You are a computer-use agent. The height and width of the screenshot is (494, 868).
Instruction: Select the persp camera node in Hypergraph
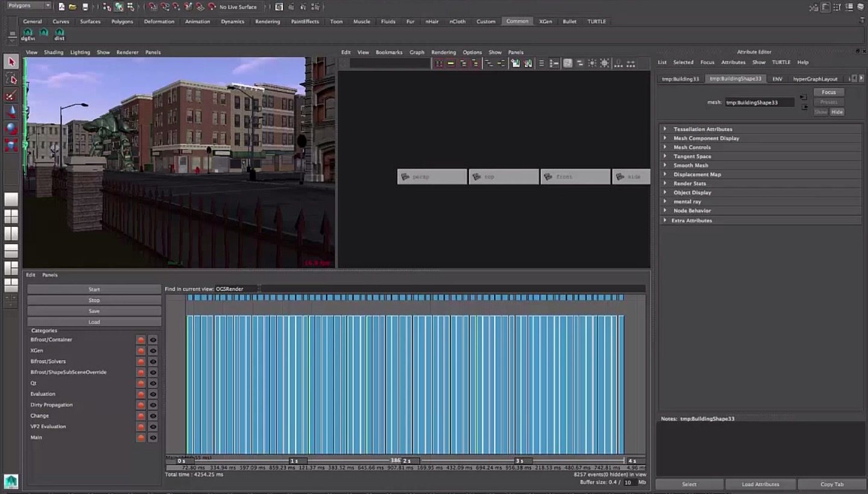432,177
